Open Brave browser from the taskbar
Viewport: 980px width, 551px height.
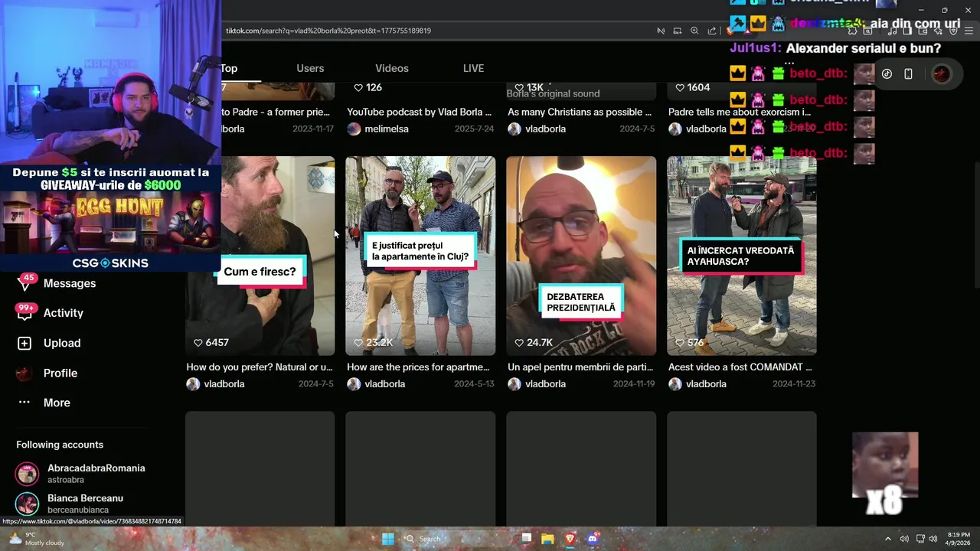[570, 539]
